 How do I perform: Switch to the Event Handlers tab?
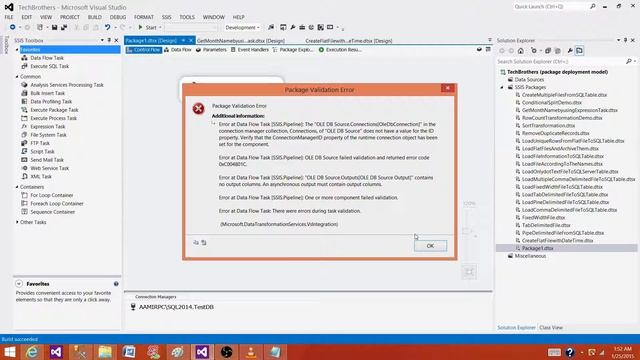(249, 50)
